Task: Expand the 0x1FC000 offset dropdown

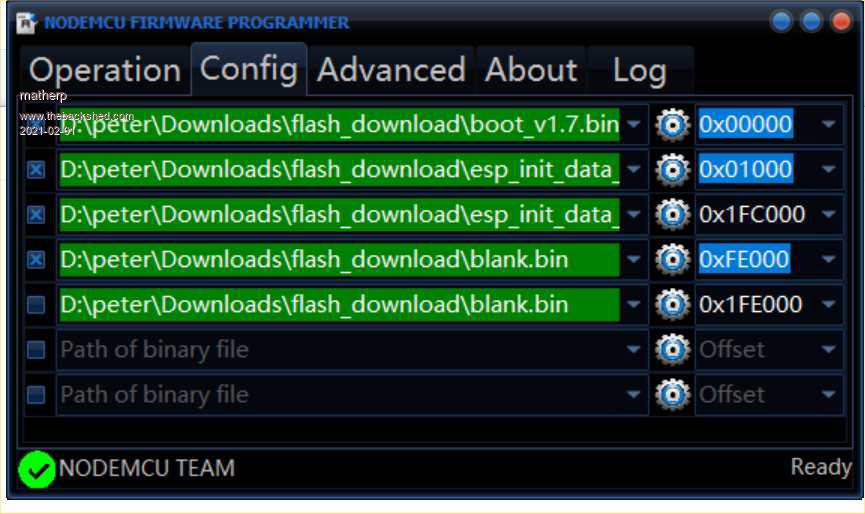Action: (x=828, y=215)
